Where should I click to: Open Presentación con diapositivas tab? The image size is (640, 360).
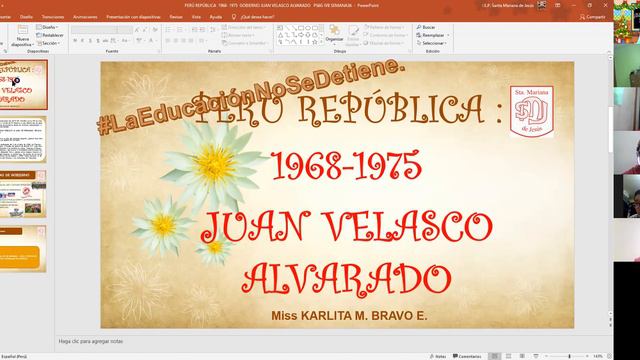click(x=133, y=17)
